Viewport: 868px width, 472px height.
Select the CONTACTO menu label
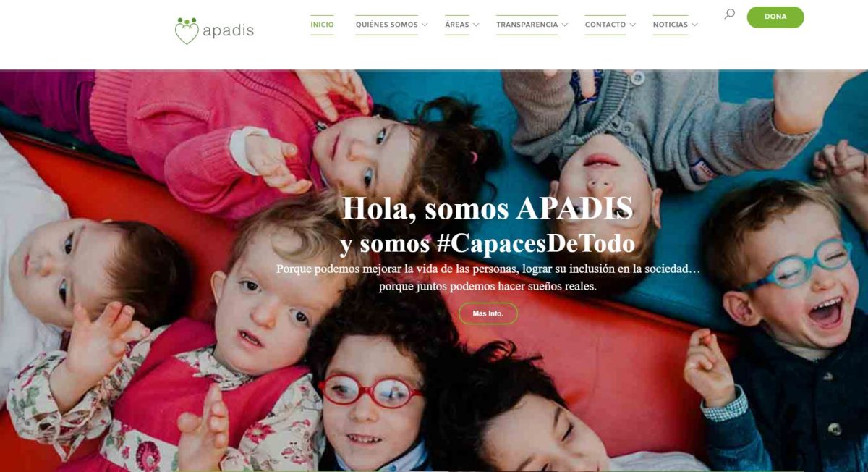tap(605, 25)
